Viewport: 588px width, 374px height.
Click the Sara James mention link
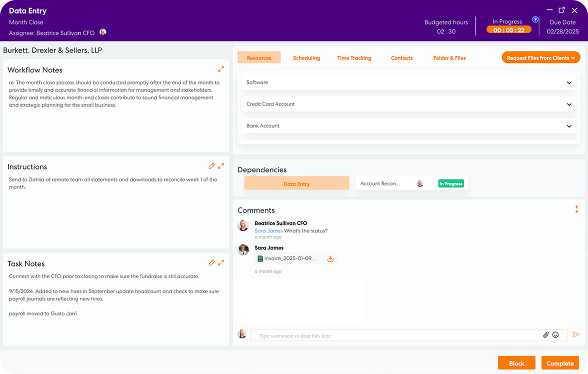(x=268, y=230)
